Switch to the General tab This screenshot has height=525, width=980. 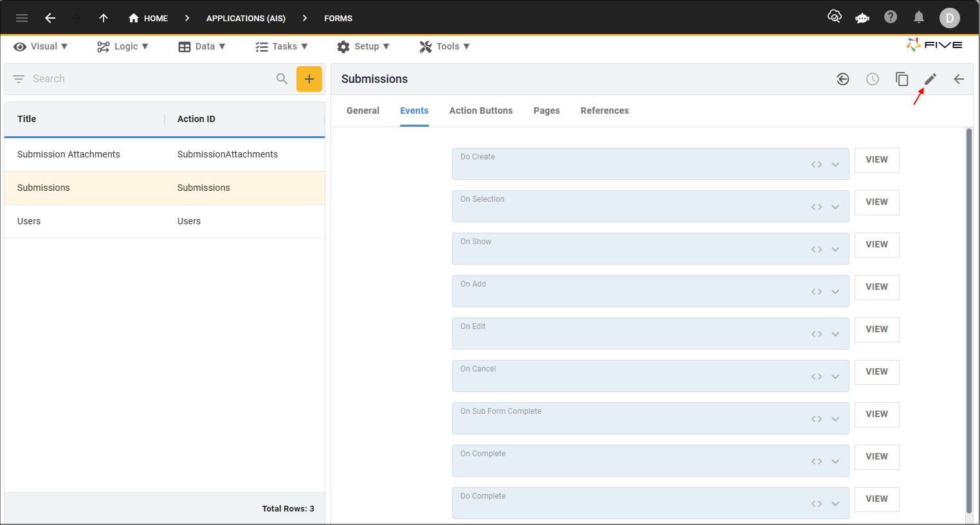(x=363, y=111)
